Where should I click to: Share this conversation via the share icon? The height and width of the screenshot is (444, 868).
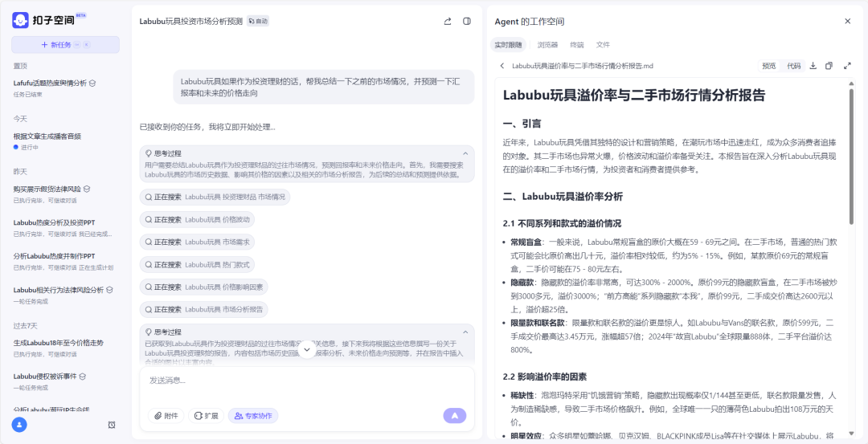pyautogui.click(x=448, y=21)
